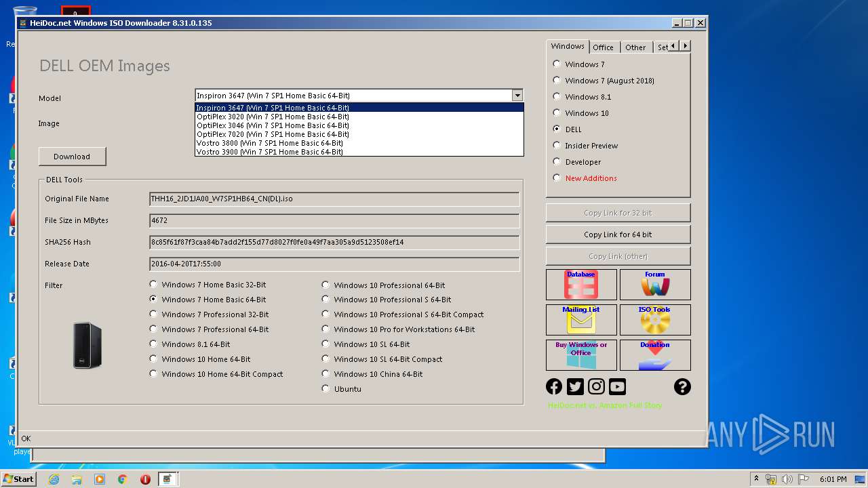Select ISO Downloader taskbar button

167,479
